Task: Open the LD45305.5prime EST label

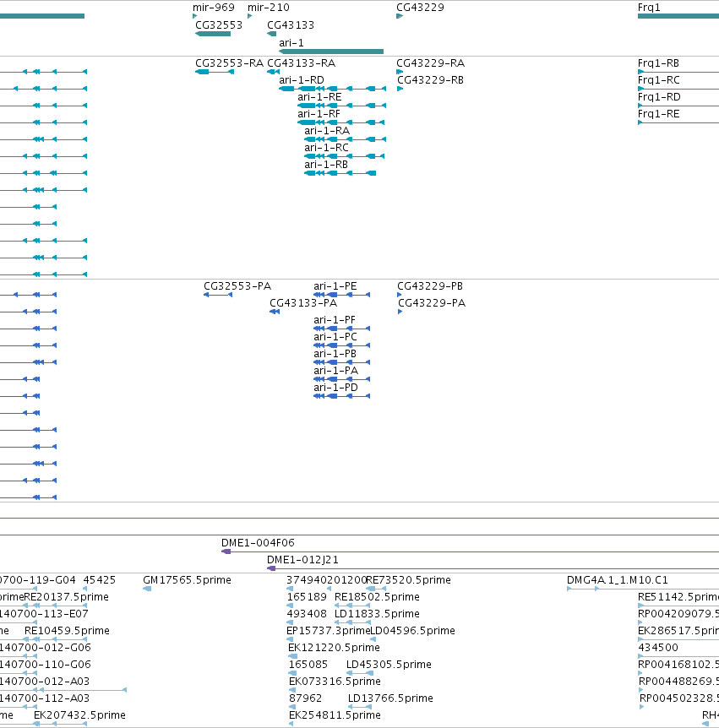Action: [x=389, y=665]
